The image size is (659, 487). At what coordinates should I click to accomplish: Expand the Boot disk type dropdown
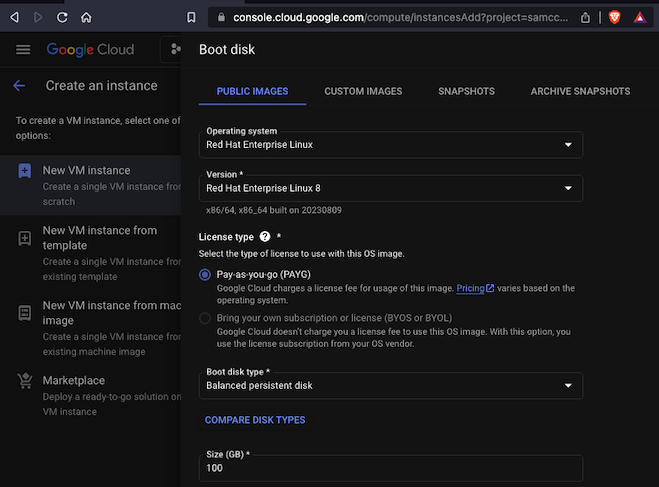click(x=392, y=385)
